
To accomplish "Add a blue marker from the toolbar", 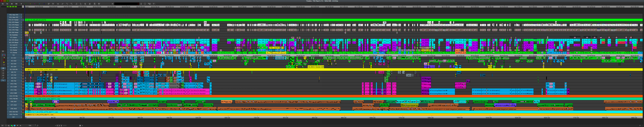I will click(x=44, y=4).
